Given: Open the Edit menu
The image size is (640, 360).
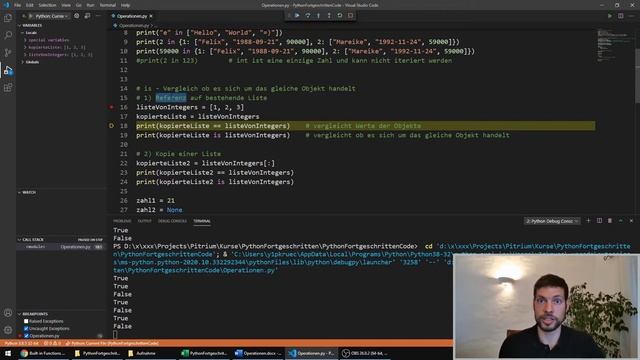Looking at the screenshot, I should pos(30,5).
